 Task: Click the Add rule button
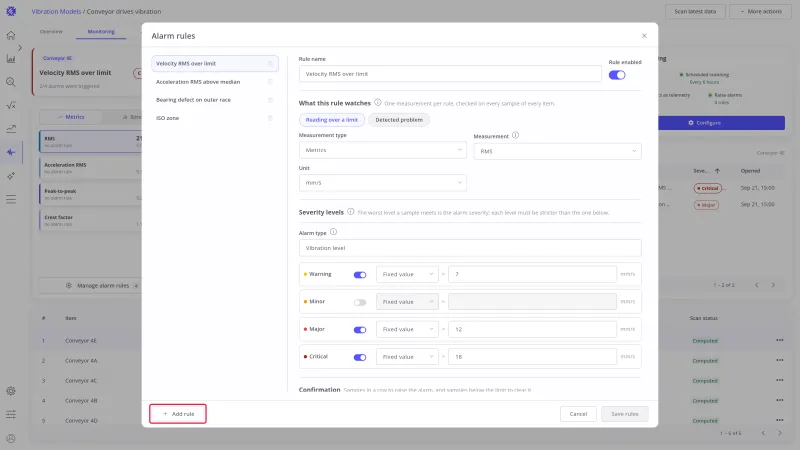coord(178,414)
